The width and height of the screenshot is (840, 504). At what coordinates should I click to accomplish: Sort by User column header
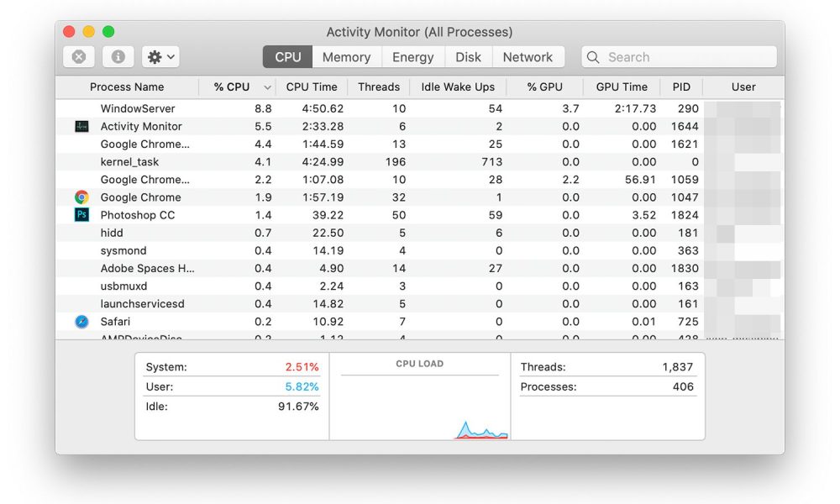pyautogui.click(x=743, y=87)
